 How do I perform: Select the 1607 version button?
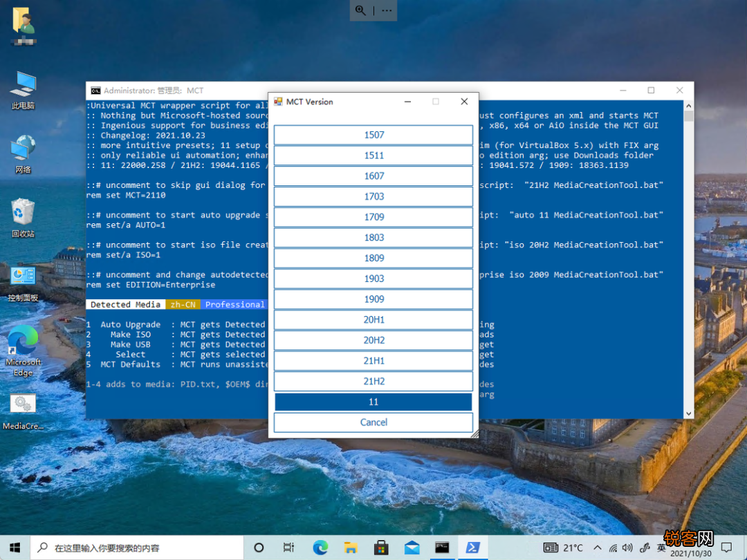[x=373, y=176]
